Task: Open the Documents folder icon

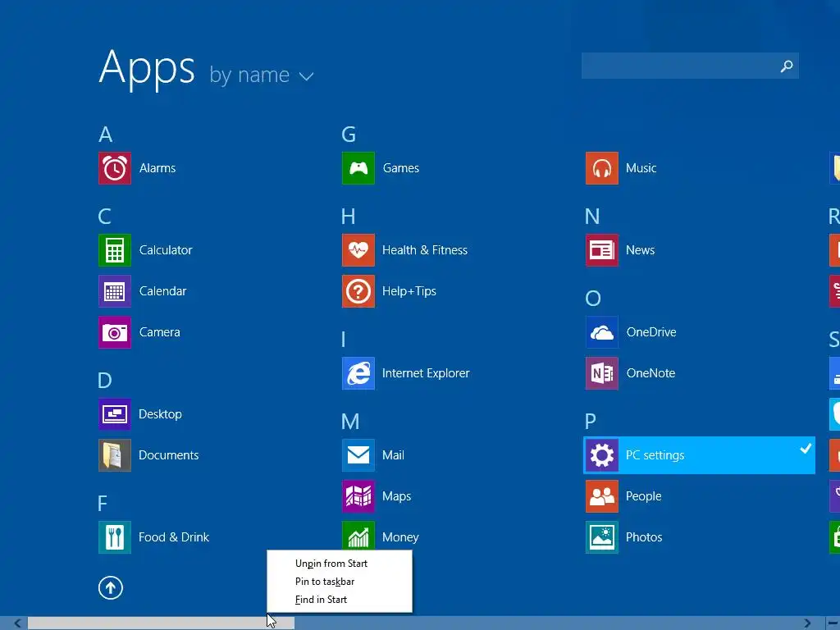Action: pos(115,455)
